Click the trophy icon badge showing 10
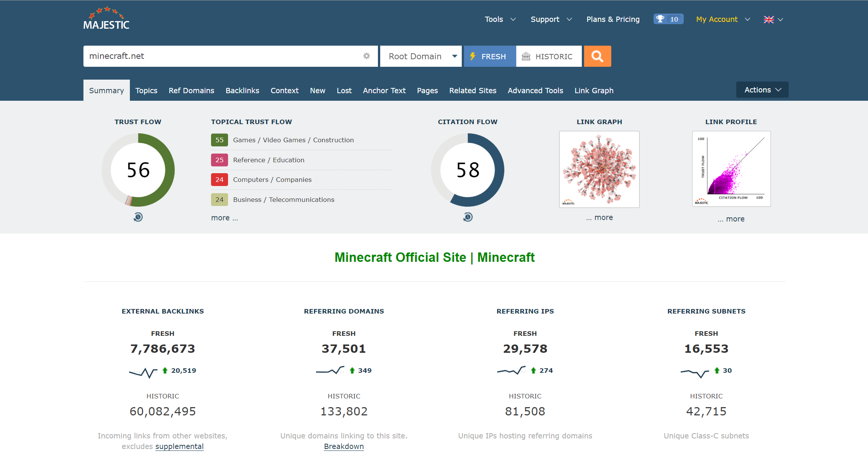This screenshot has height=472, width=868. pos(668,19)
